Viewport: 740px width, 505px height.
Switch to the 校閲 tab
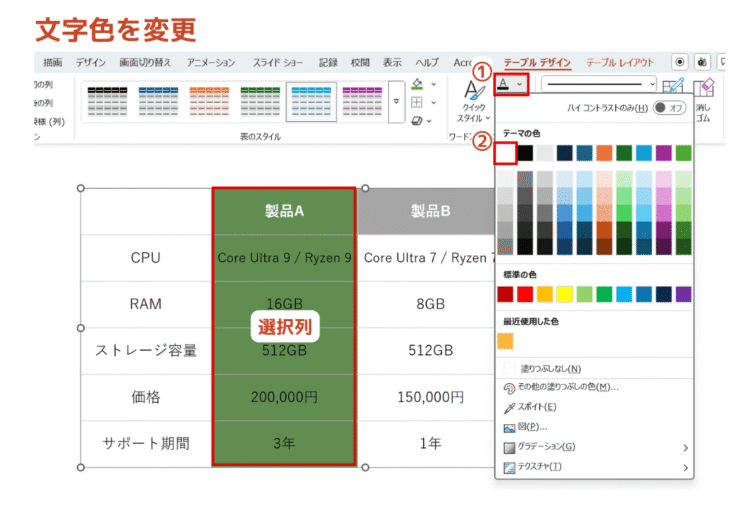click(360, 62)
